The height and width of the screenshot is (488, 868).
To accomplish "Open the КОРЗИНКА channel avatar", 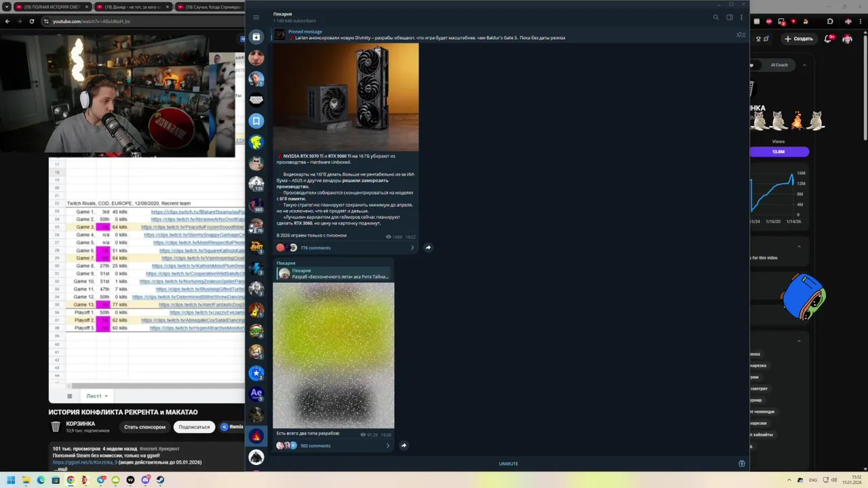I will point(56,426).
